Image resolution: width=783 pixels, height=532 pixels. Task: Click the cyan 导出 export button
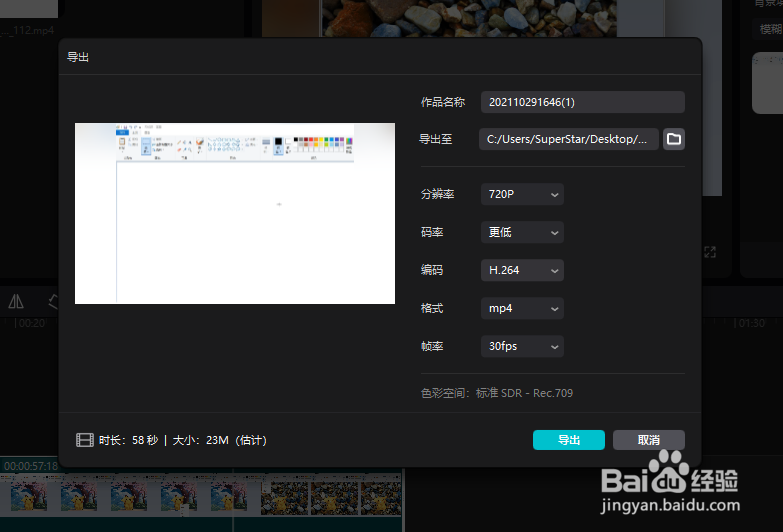click(x=569, y=440)
